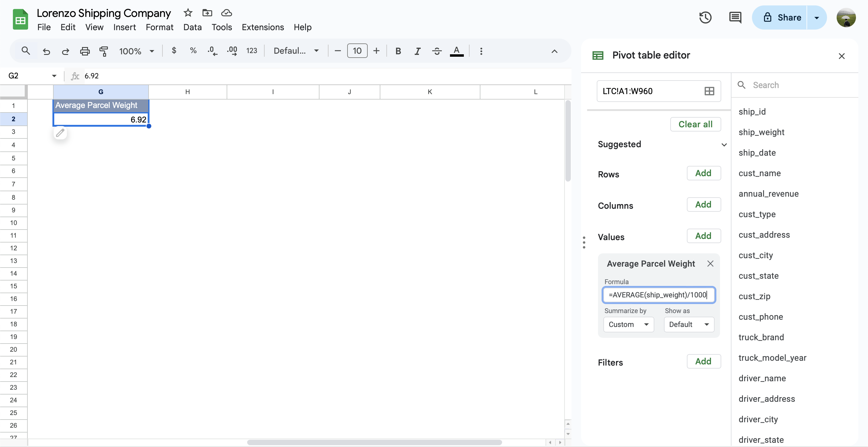Click the Clear all button
This screenshot has width=868, height=447.
click(x=695, y=124)
